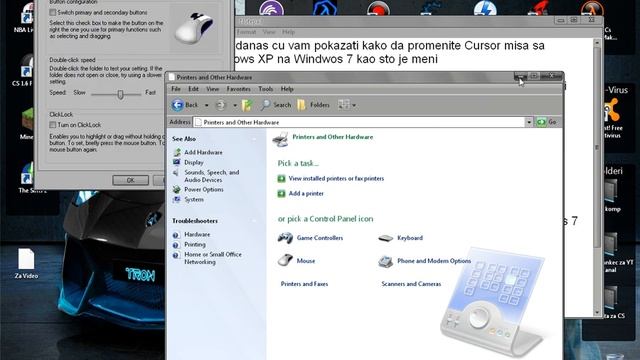Adjust the Double-click speed slider thumb
The width and height of the screenshot is (640, 360).
point(120,94)
